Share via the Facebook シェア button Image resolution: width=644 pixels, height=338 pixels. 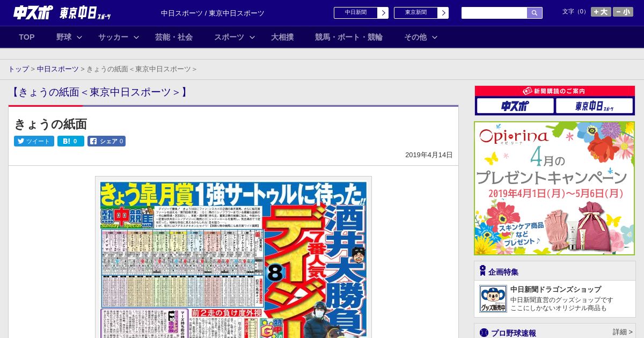(106, 141)
